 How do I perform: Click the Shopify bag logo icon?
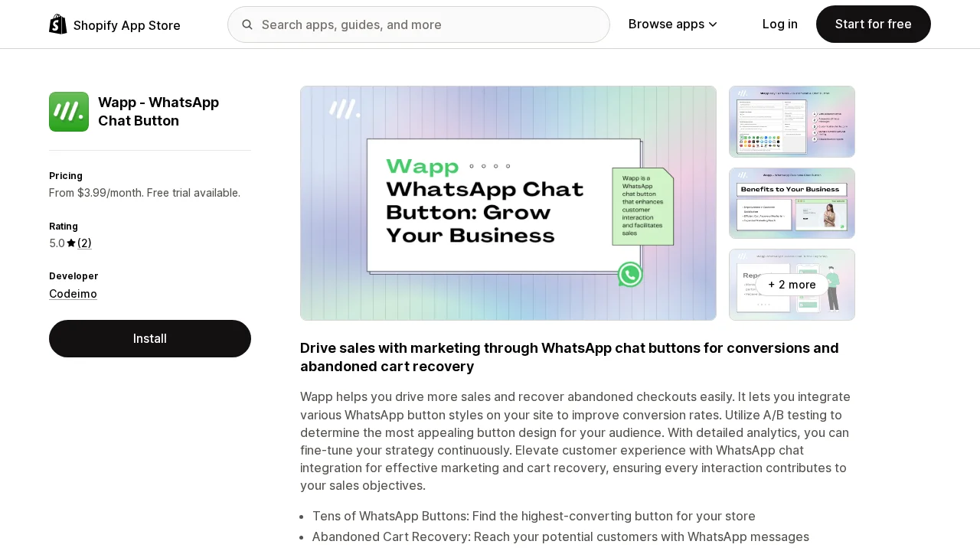click(58, 24)
